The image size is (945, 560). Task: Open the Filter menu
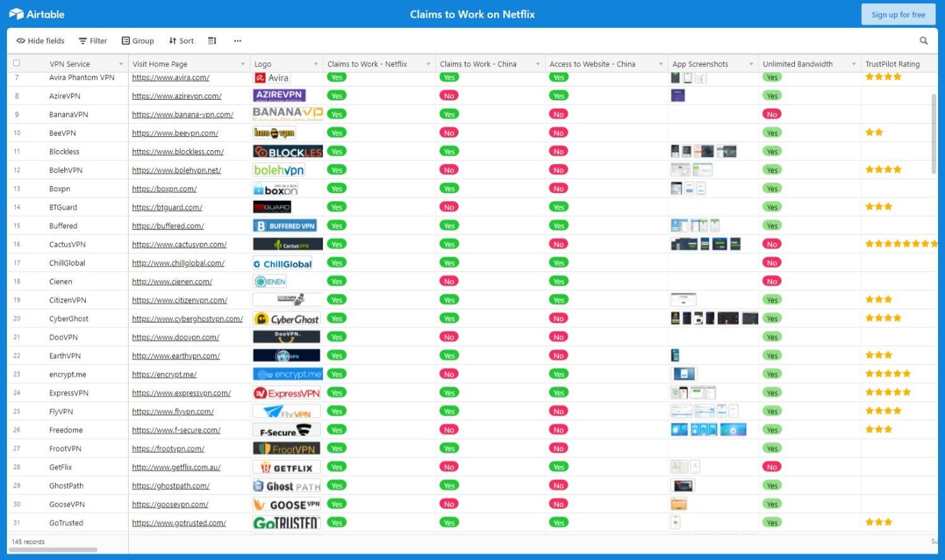[93, 41]
